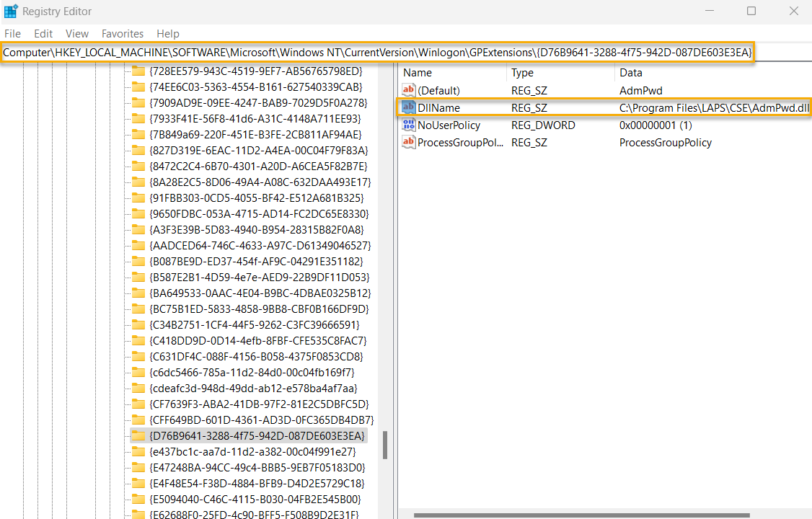Click the REG_DWORD icon beside NoUserPolicy
The image size is (812, 519).
tap(408, 125)
